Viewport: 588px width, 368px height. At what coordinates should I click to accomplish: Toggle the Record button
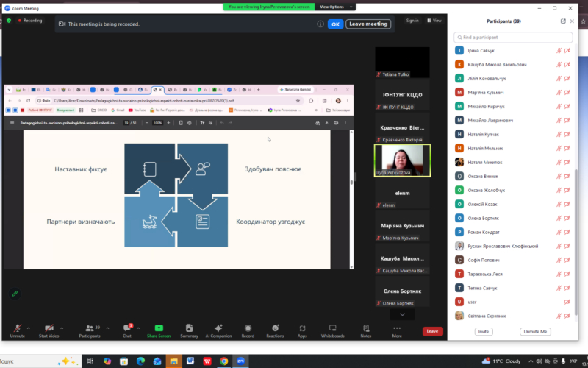coord(248,330)
